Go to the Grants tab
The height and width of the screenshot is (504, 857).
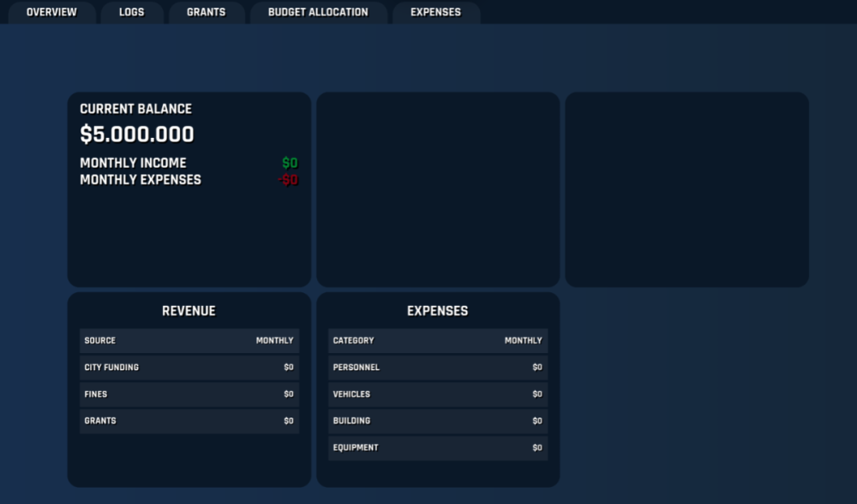pos(206,13)
